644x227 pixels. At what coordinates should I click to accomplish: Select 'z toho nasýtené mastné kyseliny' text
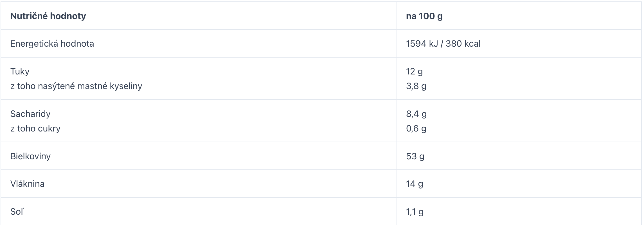tap(76, 86)
